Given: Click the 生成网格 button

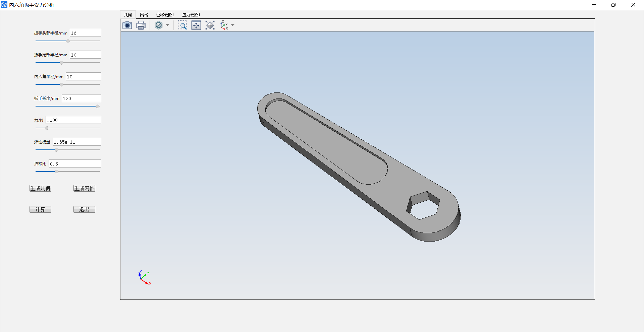Looking at the screenshot, I should [x=84, y=188].
